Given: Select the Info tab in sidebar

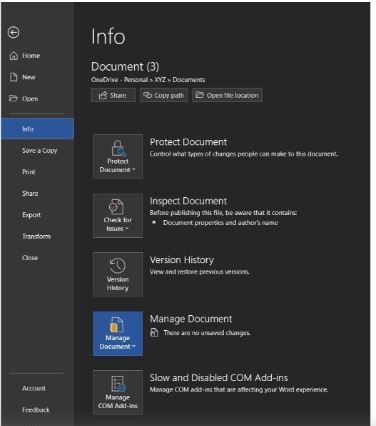Looking at the screenshot, I should click(37, 129).
